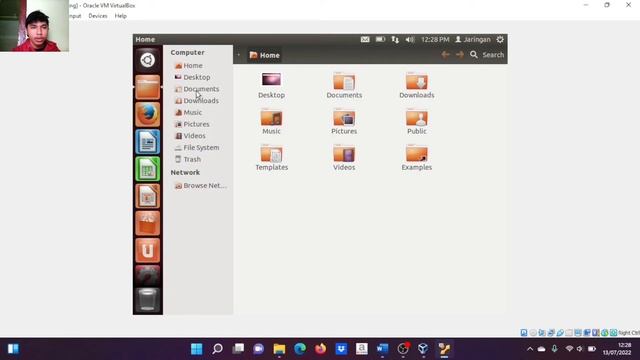Open VirtualBox from the Windows taskbar
The width and height of the screenshot is (640, 360).
423,349
